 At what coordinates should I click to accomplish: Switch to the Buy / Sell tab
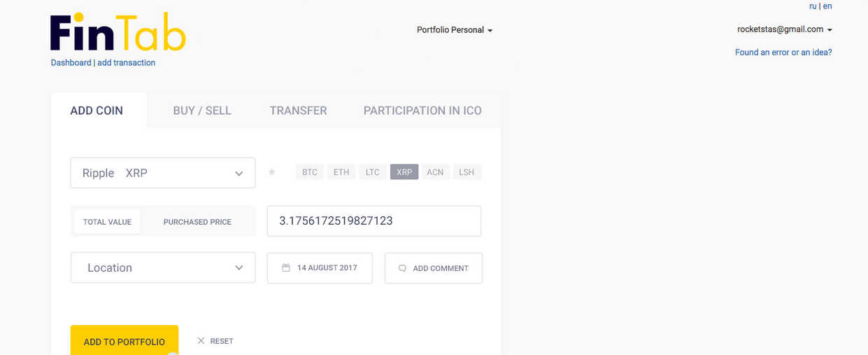tap(202, 111)
